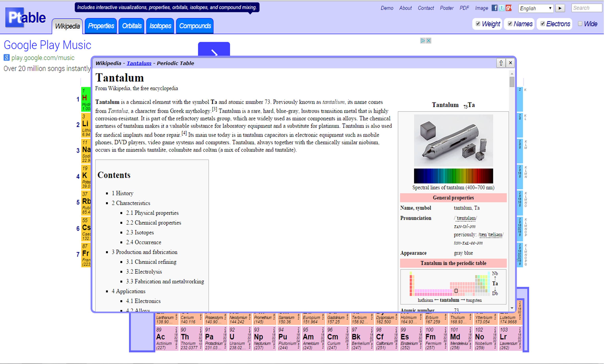Switch to the Isotopes tab
Image resolution: width=607 pixels, height=364 pixels.
pos(160,26)
